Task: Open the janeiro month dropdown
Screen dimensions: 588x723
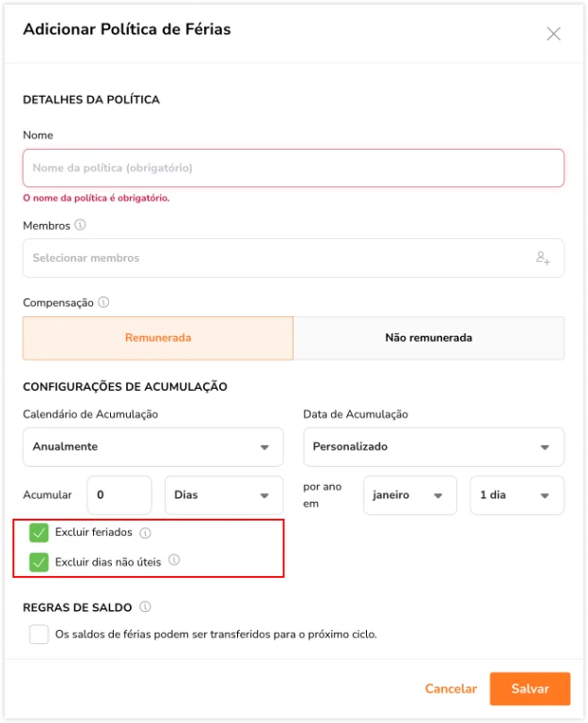Action: click(410, 495)
